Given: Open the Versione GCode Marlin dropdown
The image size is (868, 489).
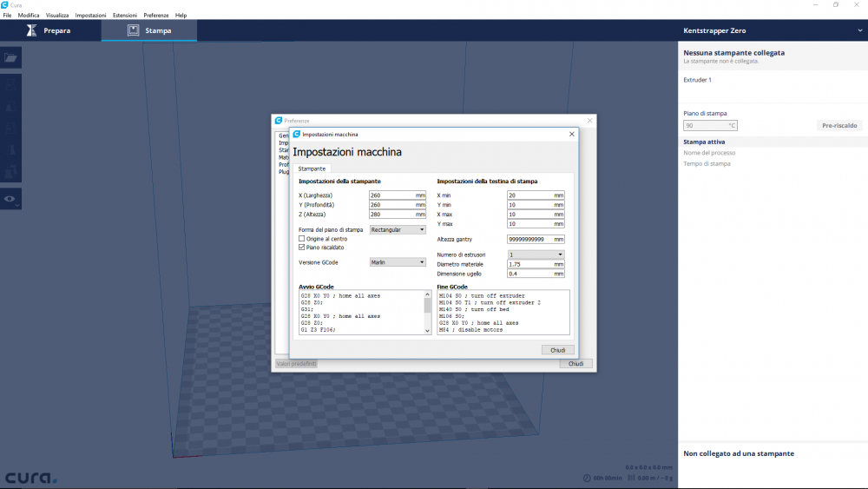Looking at the screenshot, I should (x=398, y=261).
